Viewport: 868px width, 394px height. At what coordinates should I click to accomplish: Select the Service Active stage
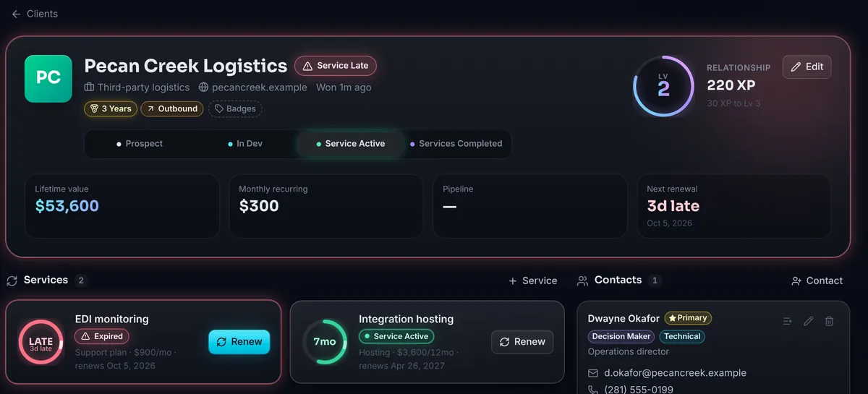(x=351, y=144)
